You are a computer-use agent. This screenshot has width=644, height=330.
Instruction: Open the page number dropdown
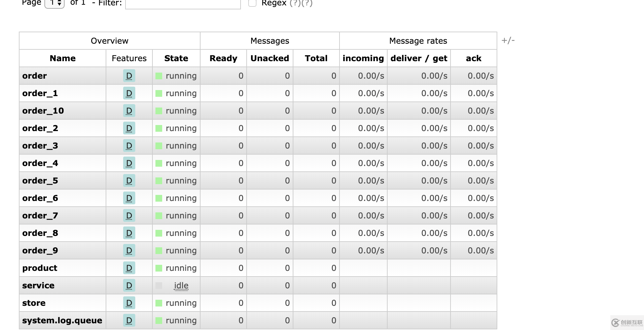pyautogui.click(x=55, y=3)
